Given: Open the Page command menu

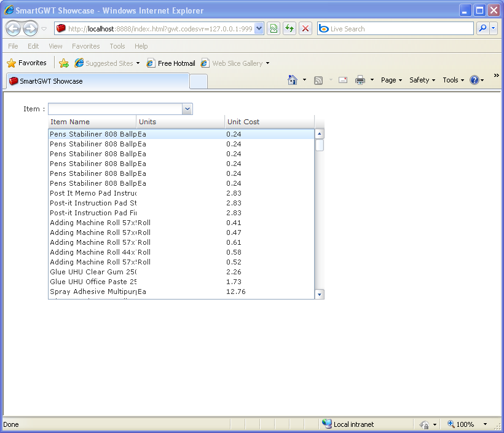Looking at the screenshot, I should pyautogui.click(x=392, y=80).
